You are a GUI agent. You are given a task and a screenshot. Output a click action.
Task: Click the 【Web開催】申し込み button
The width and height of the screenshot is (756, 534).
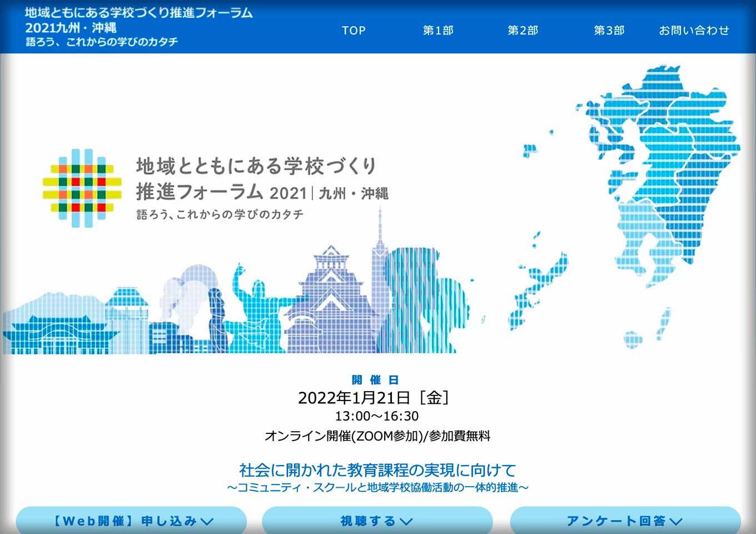pos(131,521)
